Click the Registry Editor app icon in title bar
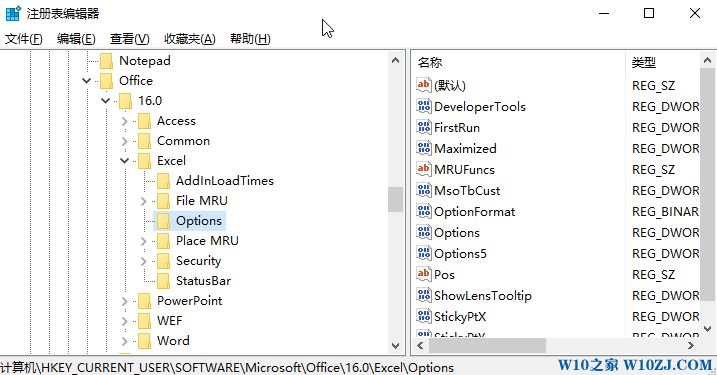Screen dimensions: 717x375 pos(13,14)
